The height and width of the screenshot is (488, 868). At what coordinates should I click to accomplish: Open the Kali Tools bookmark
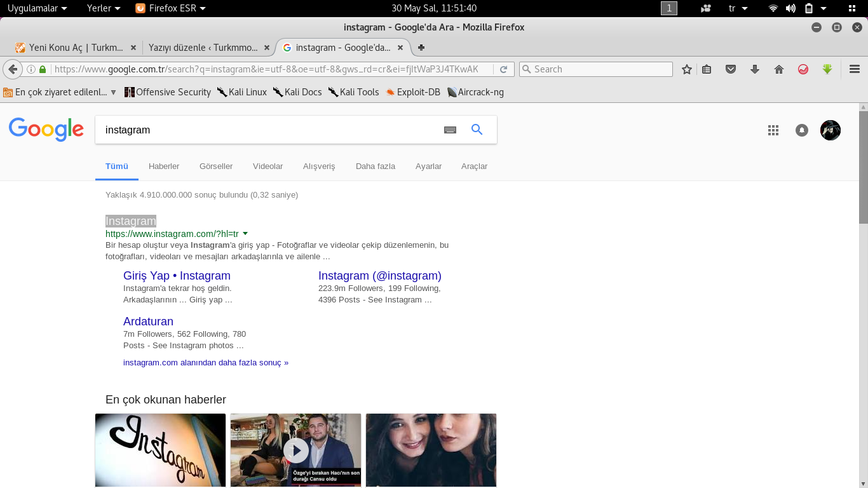coord(354,92)
